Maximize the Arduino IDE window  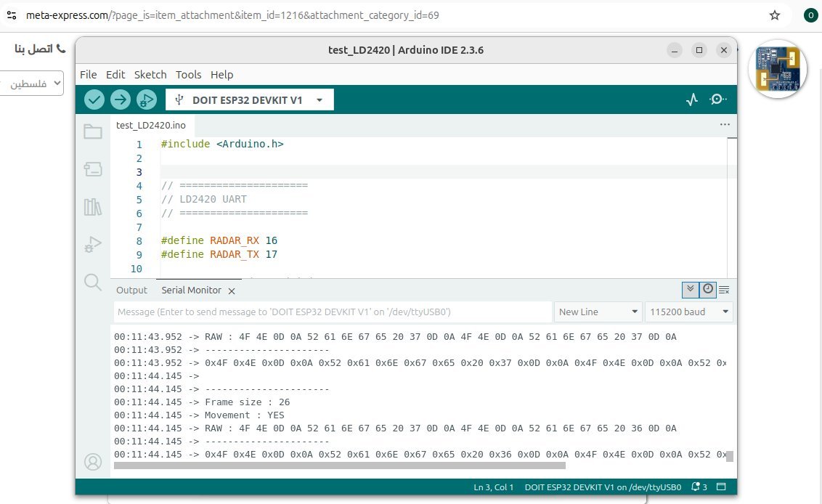[699, 50]
